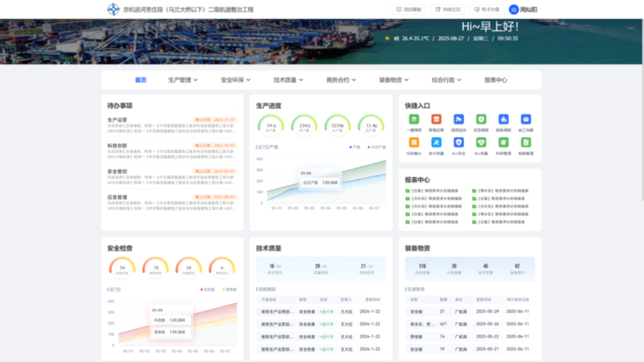Click the 45 stat in 装备物资
This screenshot has height=362, width=644.
point(485,269)
